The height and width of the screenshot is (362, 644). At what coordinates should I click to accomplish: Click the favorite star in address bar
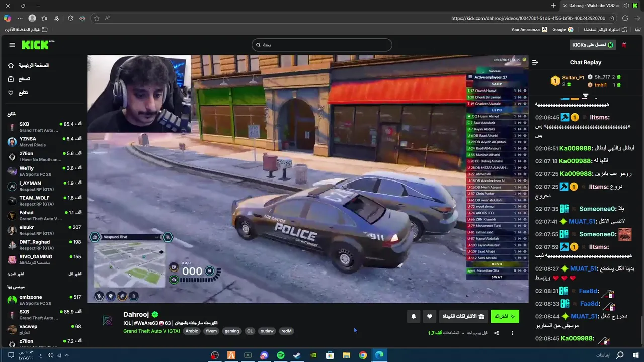coord(96,18)
